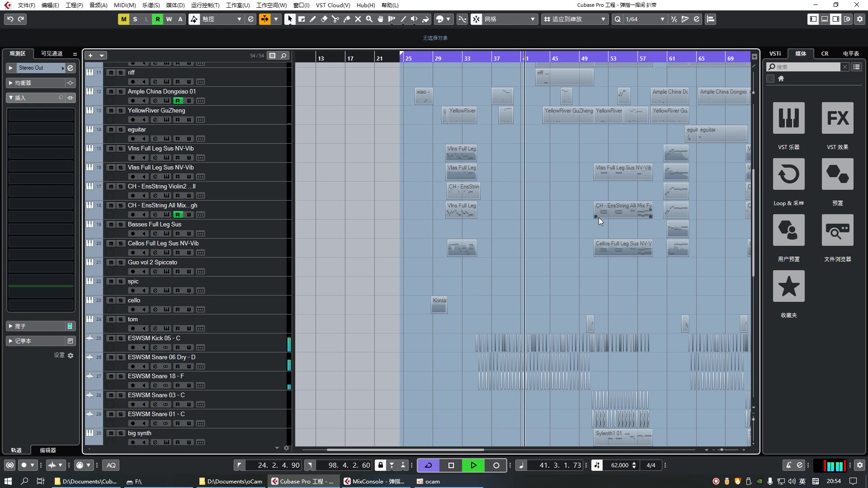Mute the riff track

[x=111, y=73]
